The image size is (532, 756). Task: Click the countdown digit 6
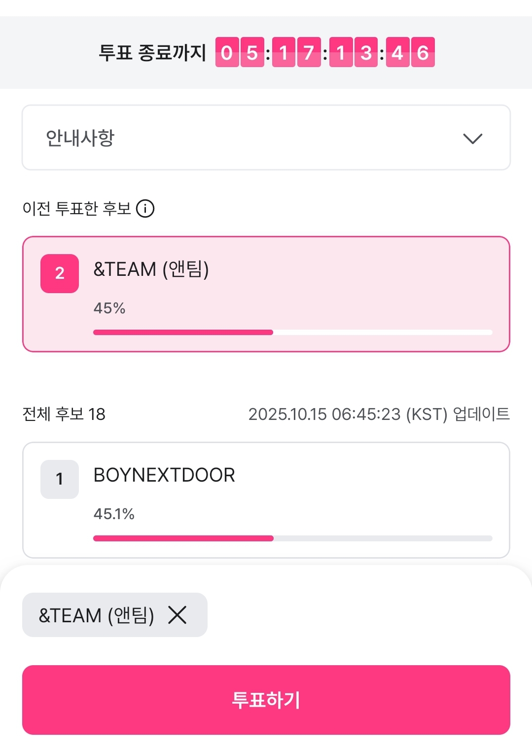(x=423, y=52)
